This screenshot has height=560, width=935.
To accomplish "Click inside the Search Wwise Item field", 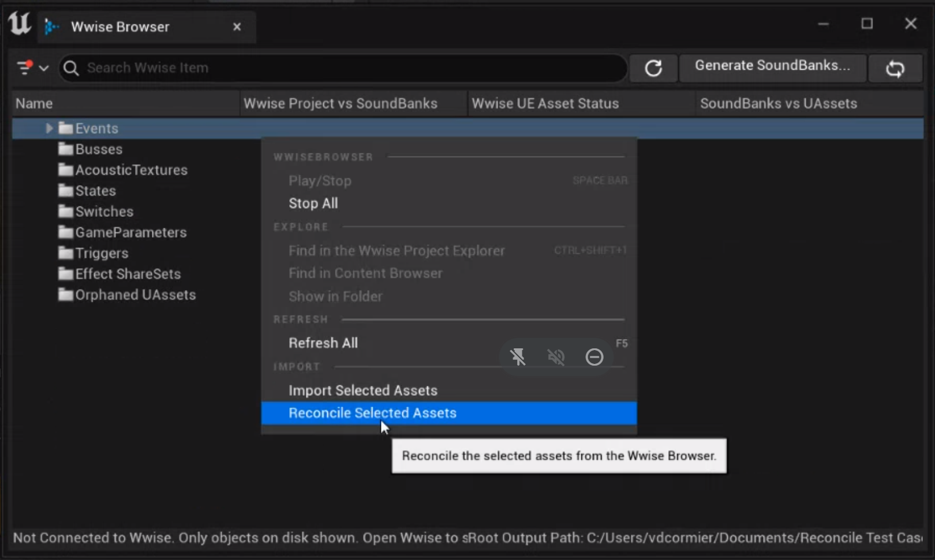I will coord(289,68).
